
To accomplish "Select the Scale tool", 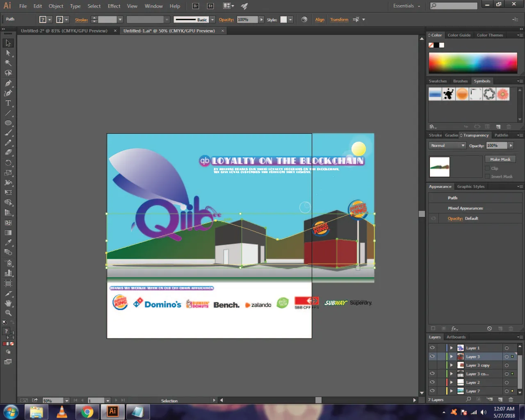I will (x=8, y=173).
